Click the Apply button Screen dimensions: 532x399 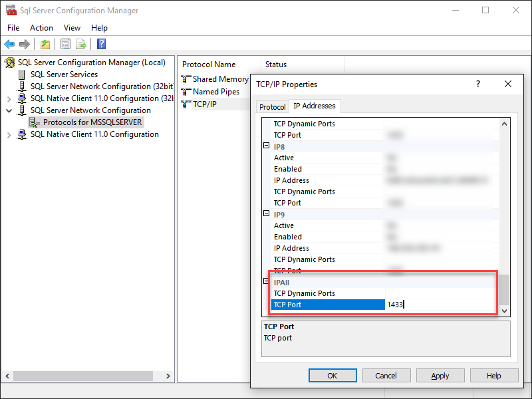(x=440, y=376)
